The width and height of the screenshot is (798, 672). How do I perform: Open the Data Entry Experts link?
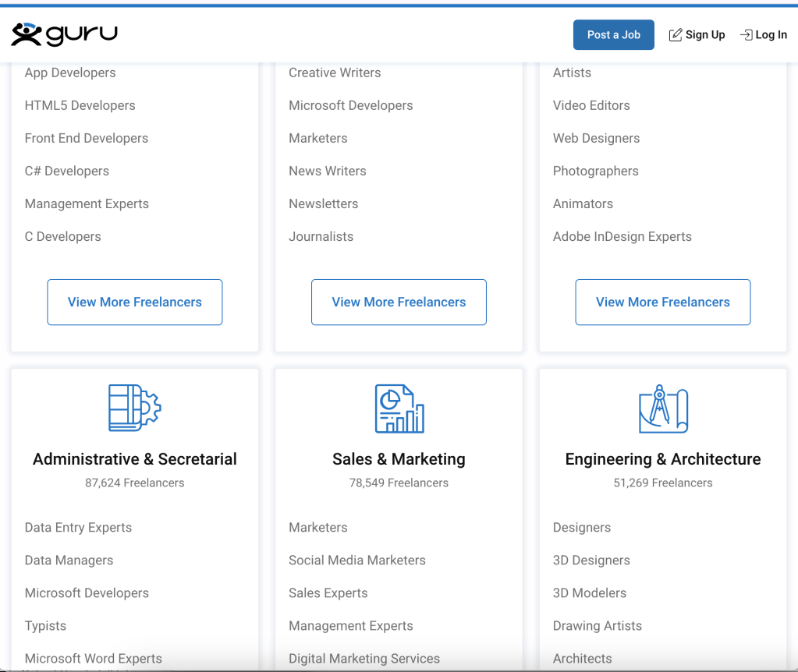(78, 527)
